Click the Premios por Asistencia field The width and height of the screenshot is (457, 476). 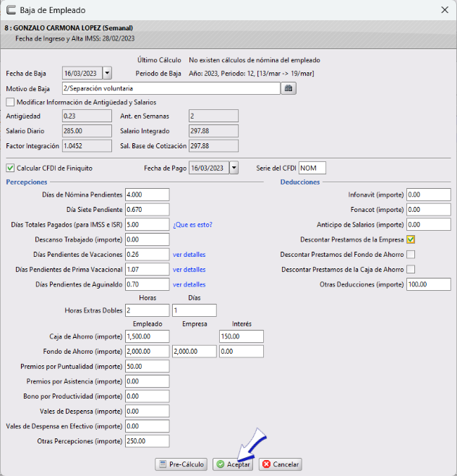pyautogui.click(x=148, y=381)
